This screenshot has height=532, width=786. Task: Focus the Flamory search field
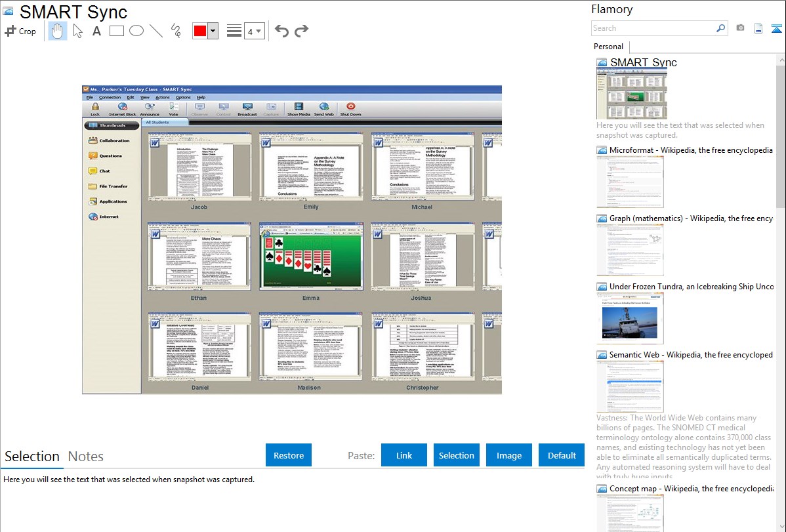click(653, 28)
